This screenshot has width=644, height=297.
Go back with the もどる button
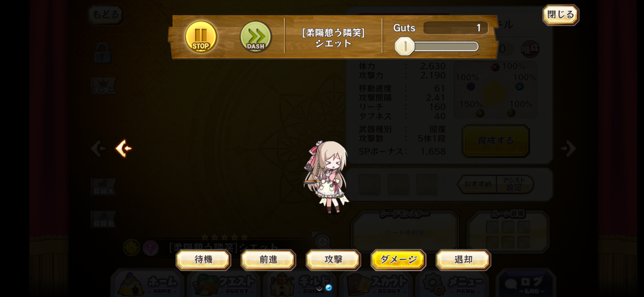106,15
